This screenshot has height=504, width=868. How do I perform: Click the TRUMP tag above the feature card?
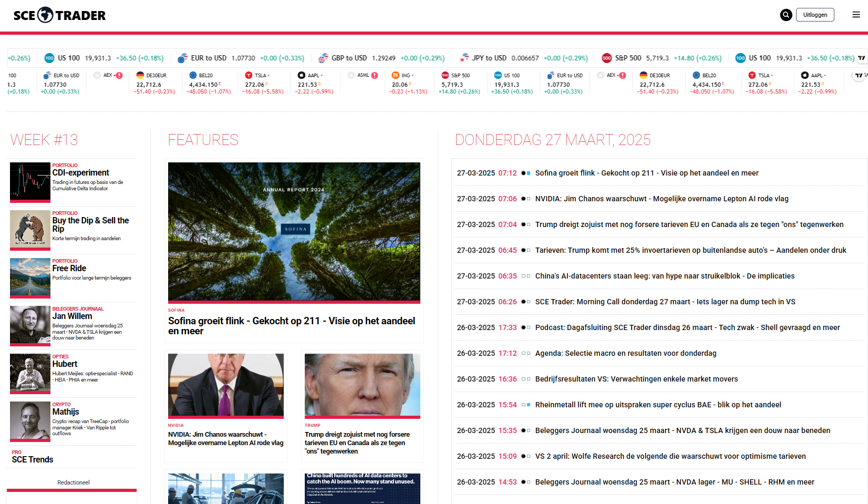[x=312, y=426]
